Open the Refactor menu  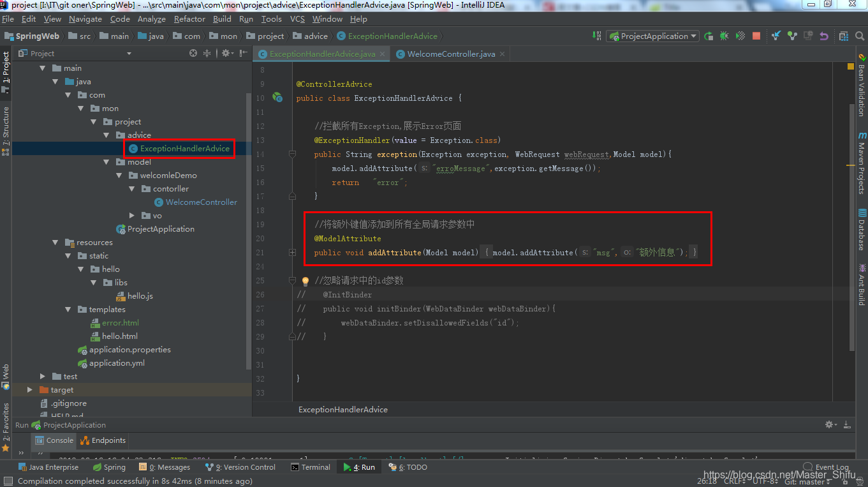coord(189,19)
